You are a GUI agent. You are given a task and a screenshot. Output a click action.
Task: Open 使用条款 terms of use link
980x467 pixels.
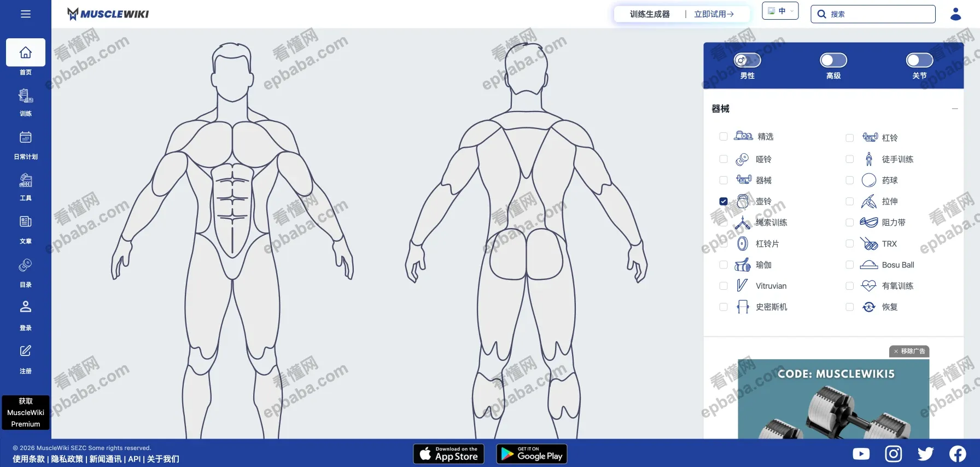click(28, 459)
